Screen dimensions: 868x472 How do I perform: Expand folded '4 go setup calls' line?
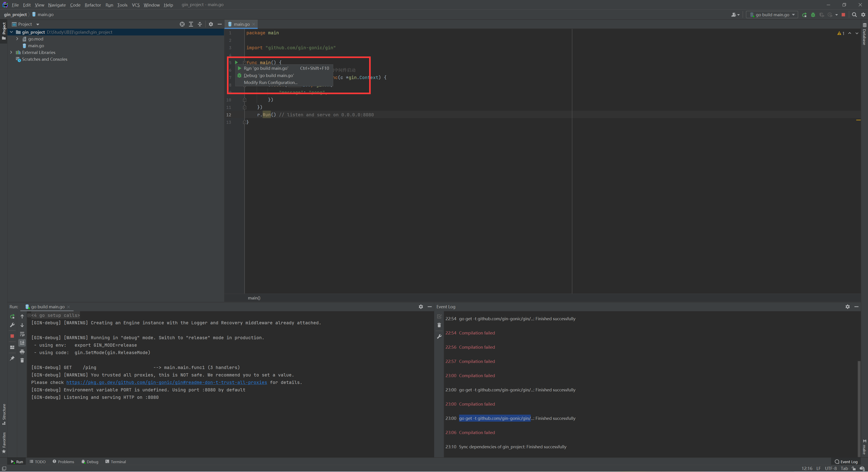29,315
